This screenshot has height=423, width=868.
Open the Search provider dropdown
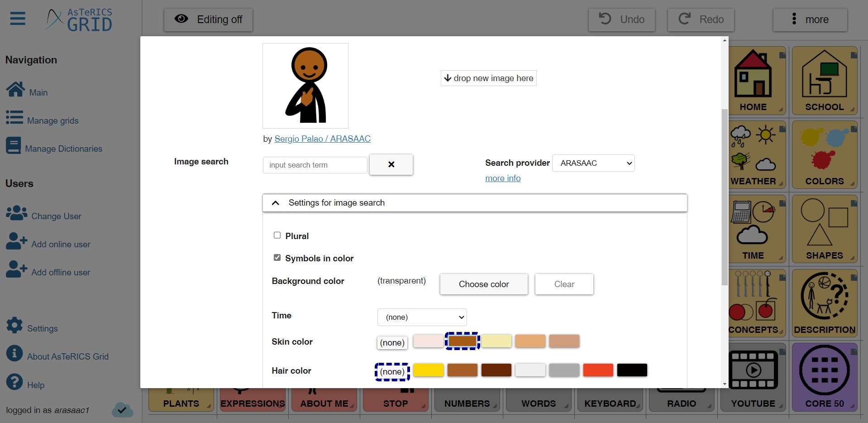pyautogui.click(x=593, y=163)
